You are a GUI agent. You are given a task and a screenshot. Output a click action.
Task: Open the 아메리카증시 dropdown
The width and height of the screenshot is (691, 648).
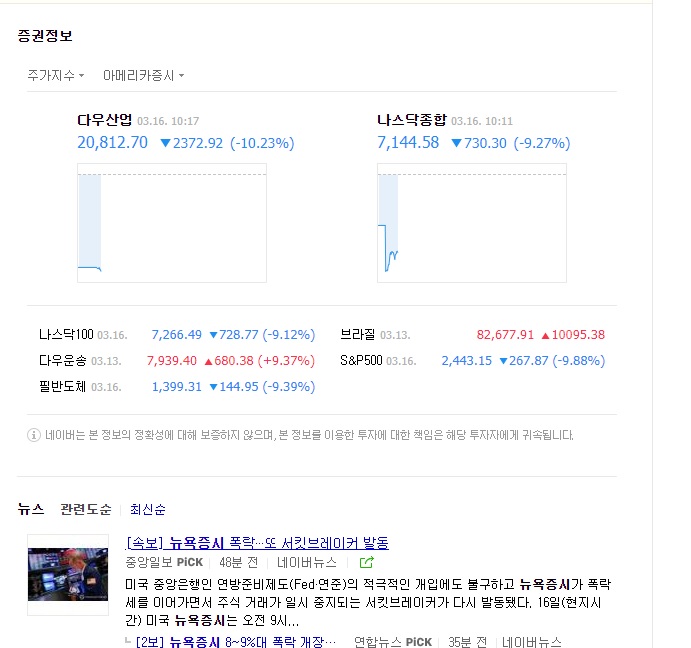click(x=143, y=75)
